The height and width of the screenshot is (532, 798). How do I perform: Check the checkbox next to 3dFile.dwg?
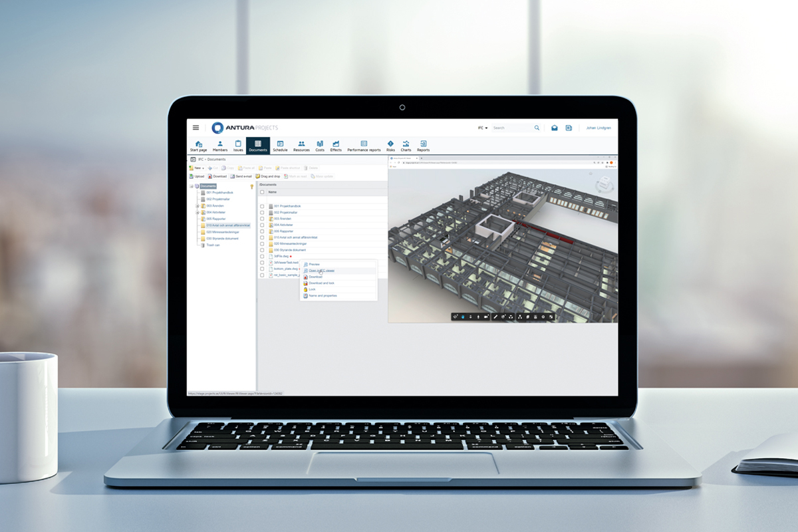pos(261,257)
